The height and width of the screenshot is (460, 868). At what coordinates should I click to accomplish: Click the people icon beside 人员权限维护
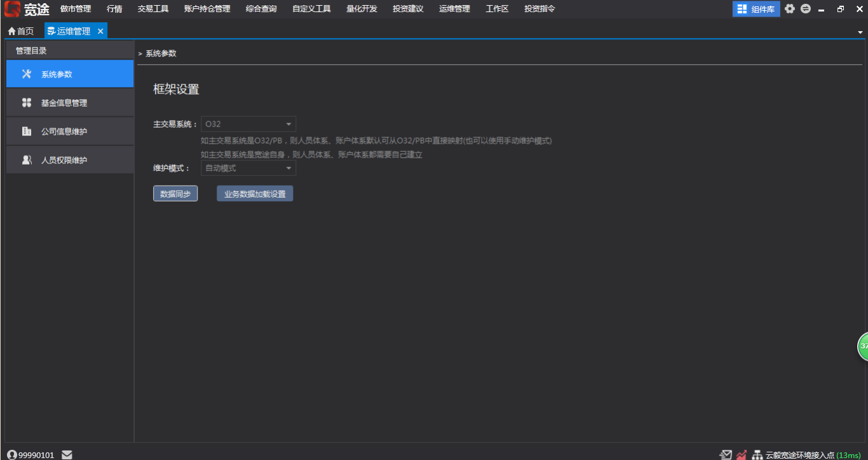27,160
